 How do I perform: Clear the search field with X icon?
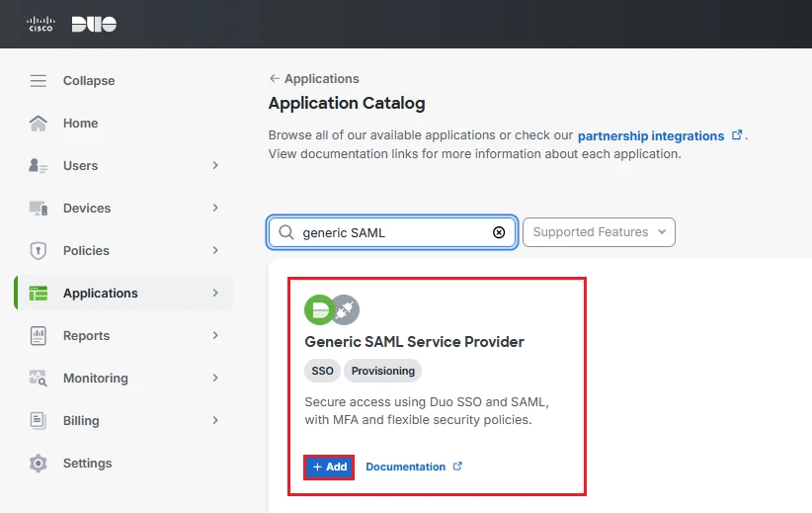tap(499, 232)
